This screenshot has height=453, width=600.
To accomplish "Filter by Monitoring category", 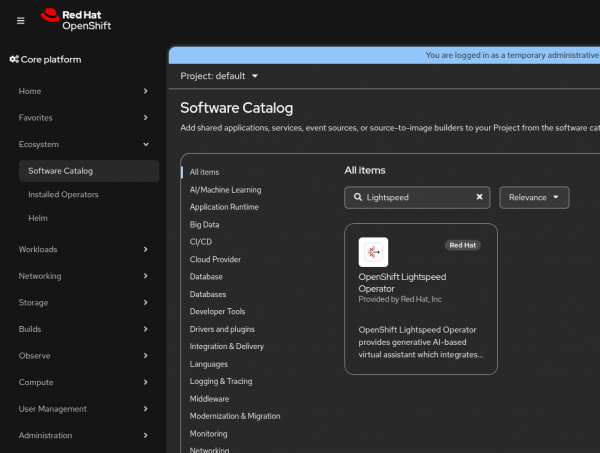I will click(209, 434).
